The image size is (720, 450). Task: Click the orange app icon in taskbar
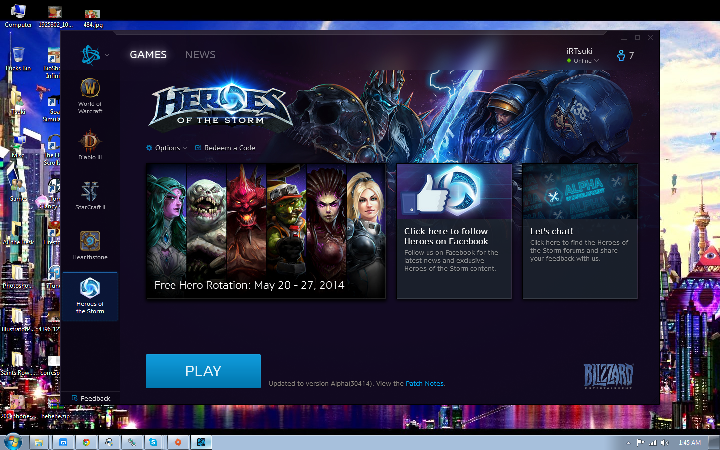coord(177,442)
